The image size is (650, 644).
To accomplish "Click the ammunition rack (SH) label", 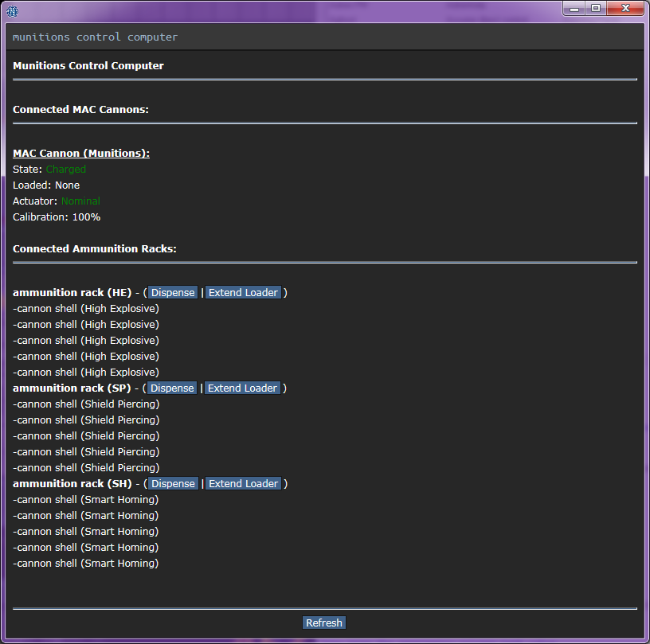I will [x=72, y=484].
